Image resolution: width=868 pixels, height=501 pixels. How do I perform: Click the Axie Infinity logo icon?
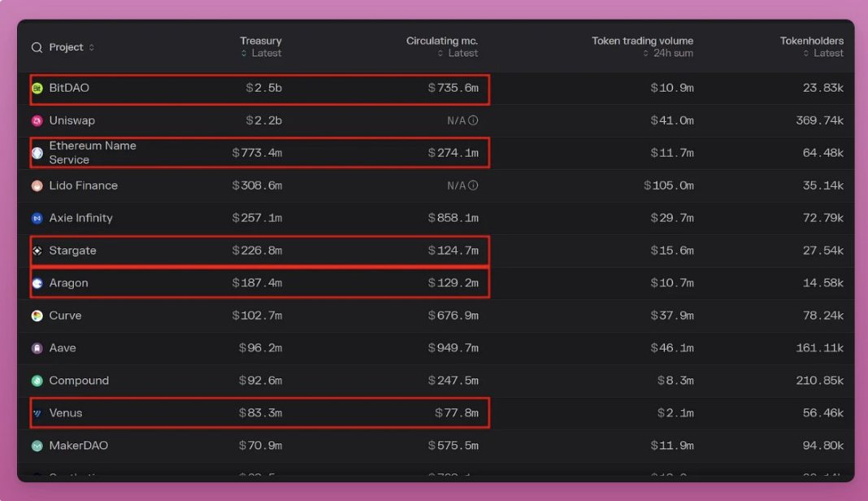click(37, 218)
